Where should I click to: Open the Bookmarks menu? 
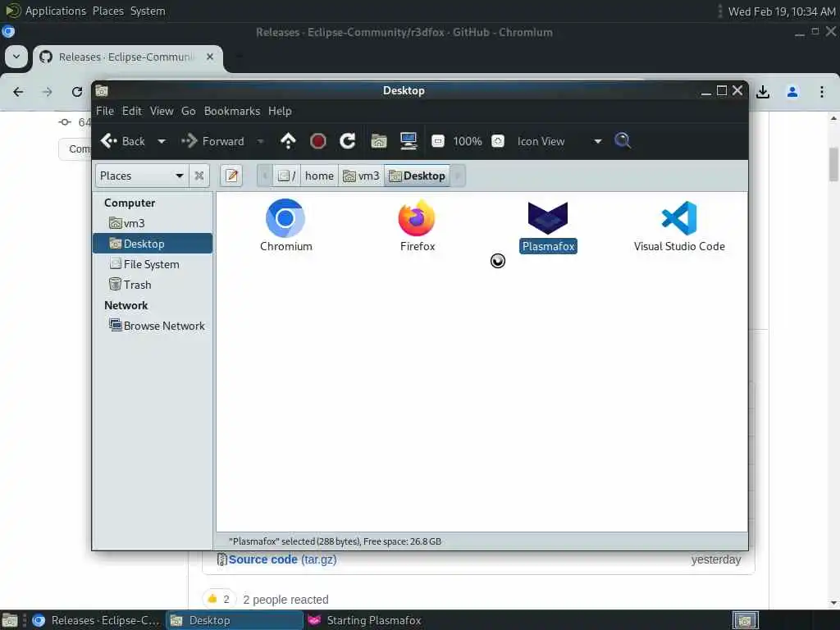tap(232, 111)
